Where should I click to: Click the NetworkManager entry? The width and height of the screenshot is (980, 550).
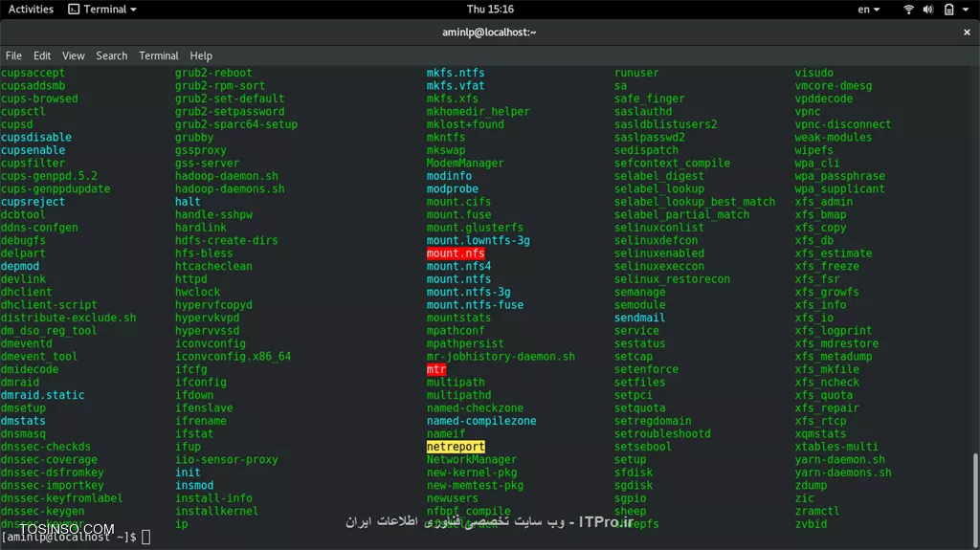[x=472, y=459]
